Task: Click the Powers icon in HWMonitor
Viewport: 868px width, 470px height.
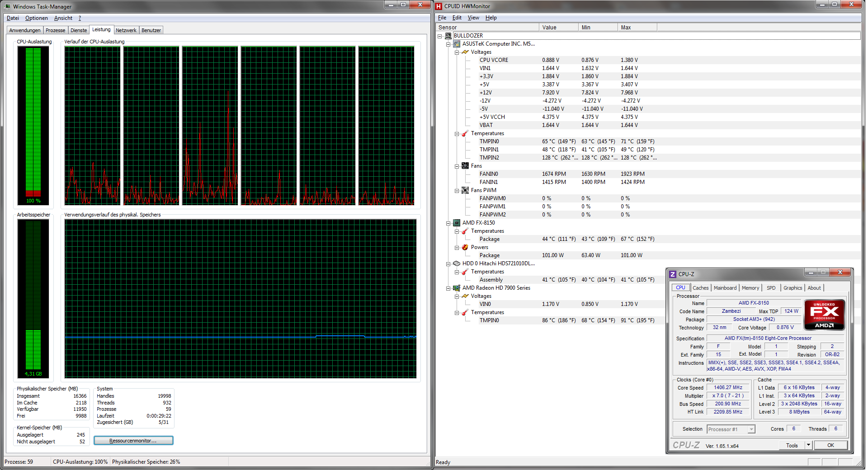Action: point(465,247)
